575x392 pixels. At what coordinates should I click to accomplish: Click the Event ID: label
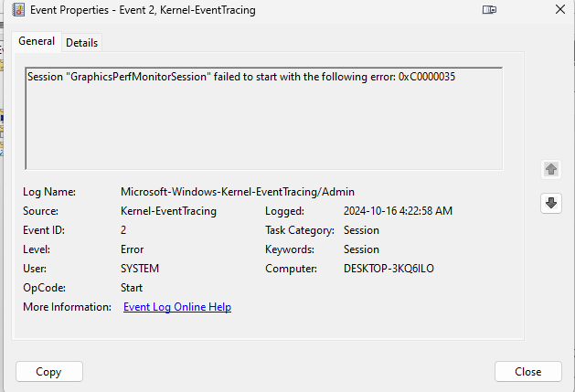point(44,230)
